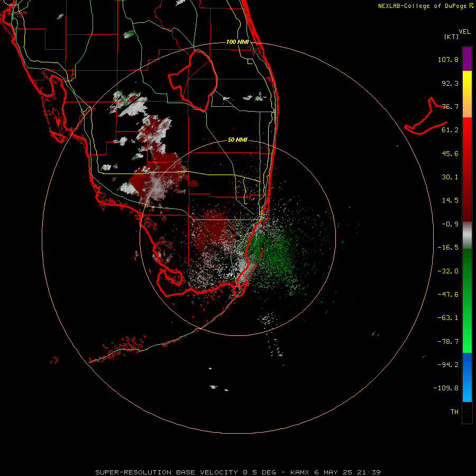Pick the black TH segment of the color scale
The height and width of the screenshot is (476, 476).
tap(467, 413)
